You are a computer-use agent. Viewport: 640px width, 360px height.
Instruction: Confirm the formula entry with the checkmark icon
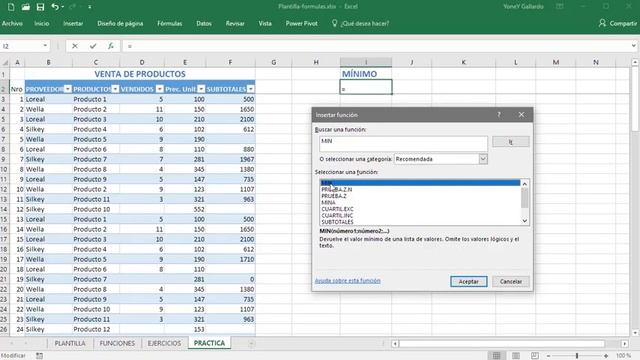click(x=93, y=46)
